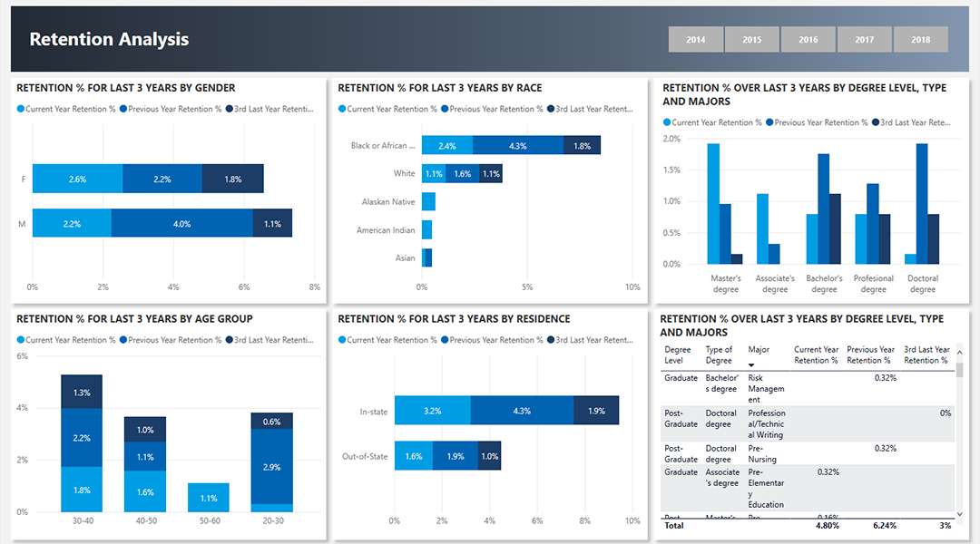
Task: Select the 30-40 age 2.2% segment
Action: click(82, 438)
